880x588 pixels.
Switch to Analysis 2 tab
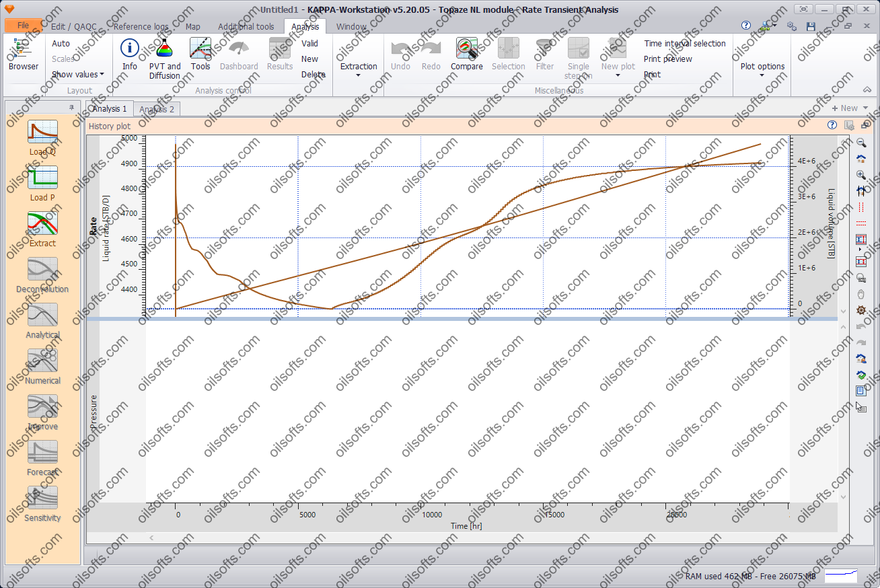pos(157,109)
